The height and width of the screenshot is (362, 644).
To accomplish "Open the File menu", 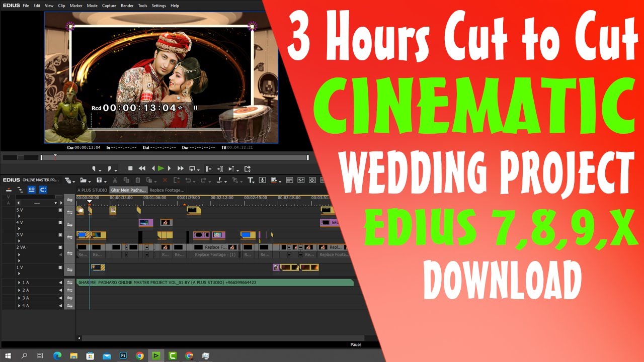I will pyautogui.click(x=26, y=6).
